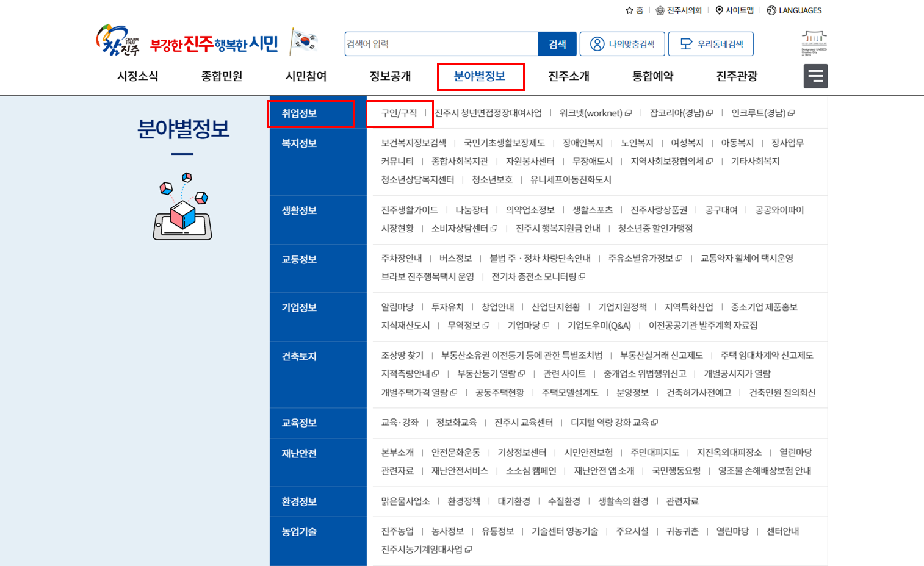
Task: Open 기업도우미(Q&A) link
Action: coord(599,325)
